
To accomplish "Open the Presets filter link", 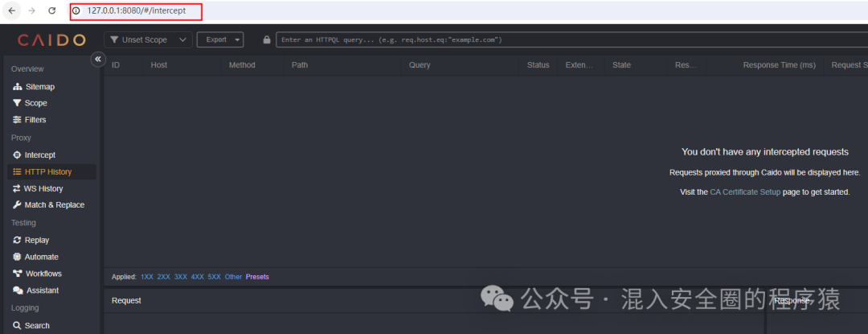I will pyautogui.click(x=257, y=277).
